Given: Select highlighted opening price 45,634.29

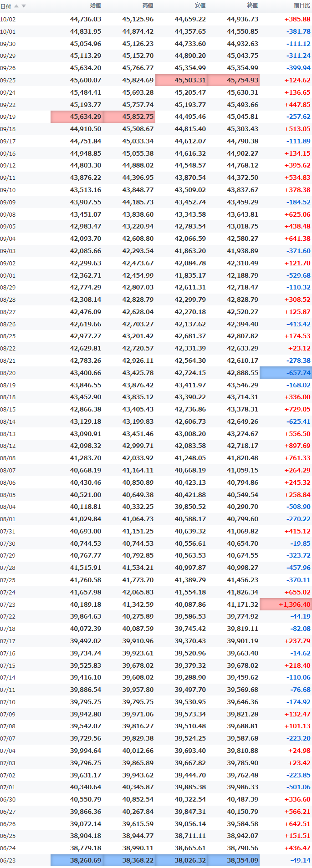Looking at the screenshot, I should (x=77, y=117).
